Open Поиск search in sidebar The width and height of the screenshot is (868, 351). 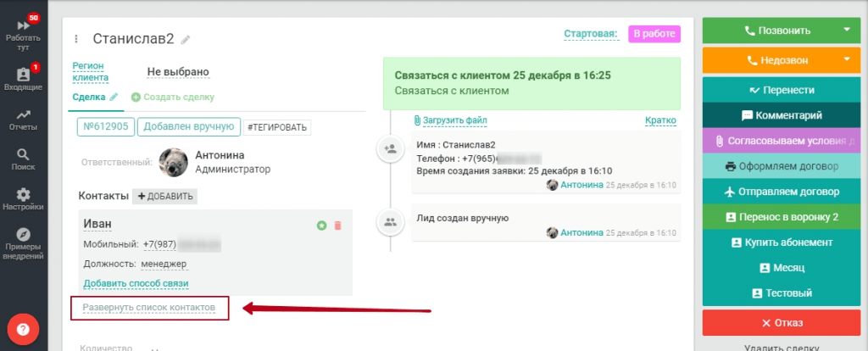[23, 159]
